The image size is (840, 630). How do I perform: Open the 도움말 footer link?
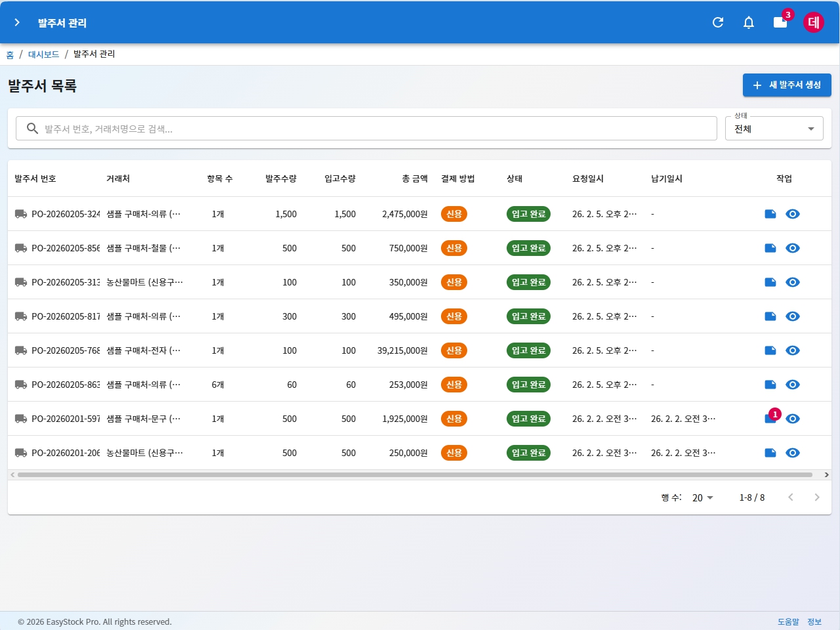pyautogui.click(x=788, y=621)
